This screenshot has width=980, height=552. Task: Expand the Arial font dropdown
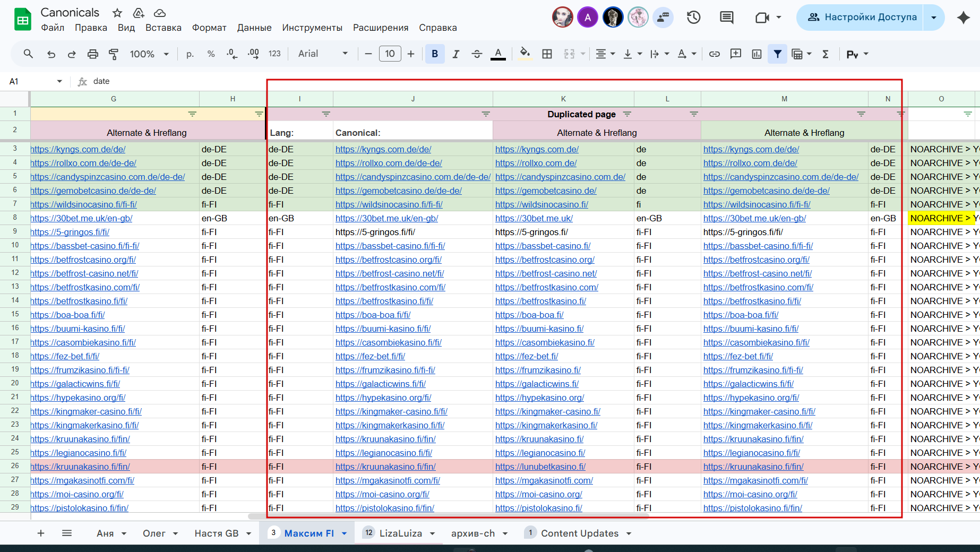point(323,54)
